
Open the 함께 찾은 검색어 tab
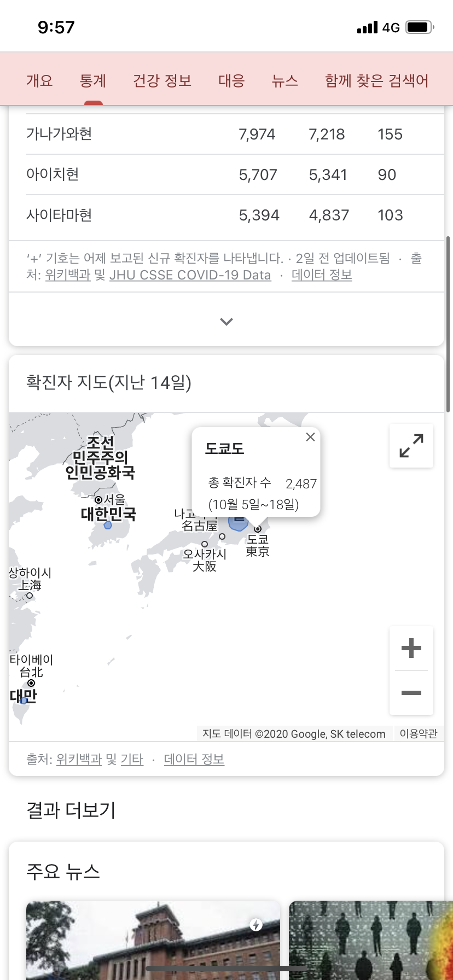pyautogui.click(x=376, y=81)
